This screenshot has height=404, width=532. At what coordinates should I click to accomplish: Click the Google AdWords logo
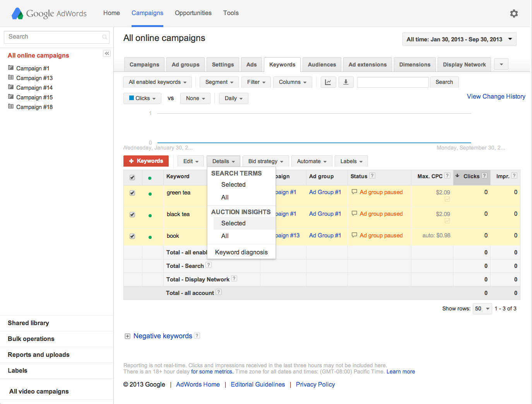point(49,14)
